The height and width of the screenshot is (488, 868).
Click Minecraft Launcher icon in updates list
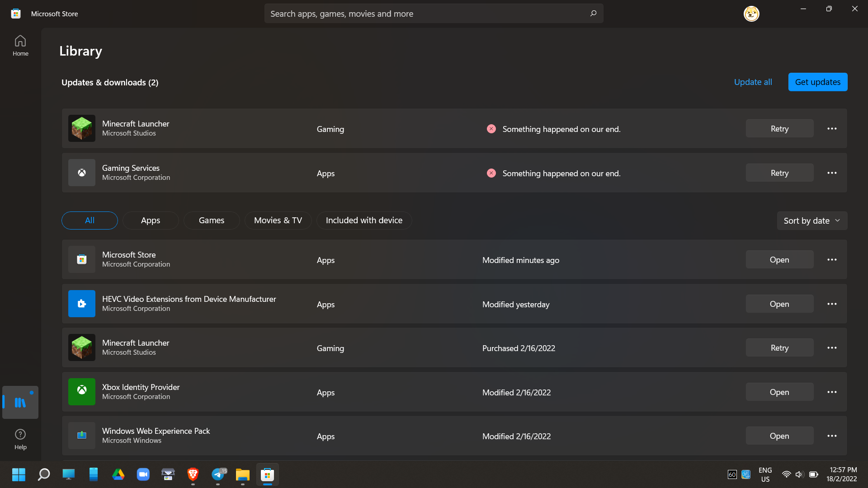coord(82,128)
